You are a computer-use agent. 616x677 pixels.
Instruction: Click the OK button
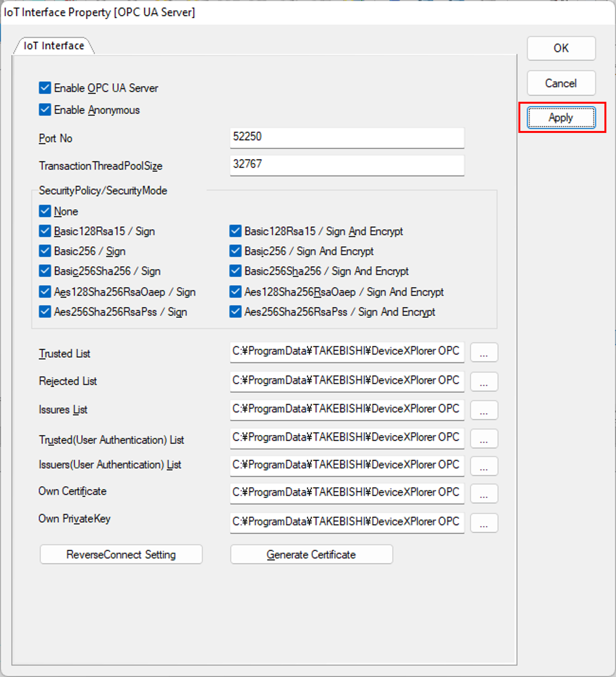pyautogui.click(x=561, y=48)
